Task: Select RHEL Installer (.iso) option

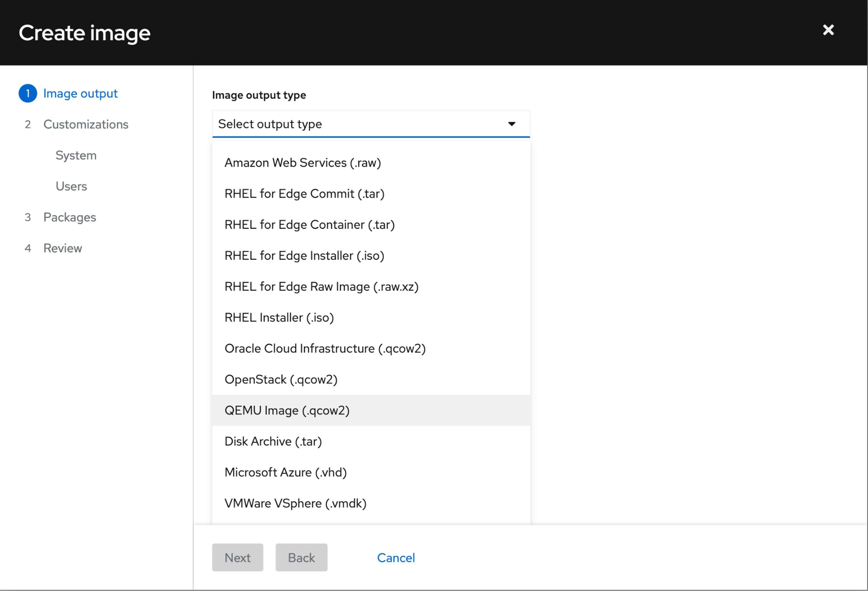Action: (279, 317)
